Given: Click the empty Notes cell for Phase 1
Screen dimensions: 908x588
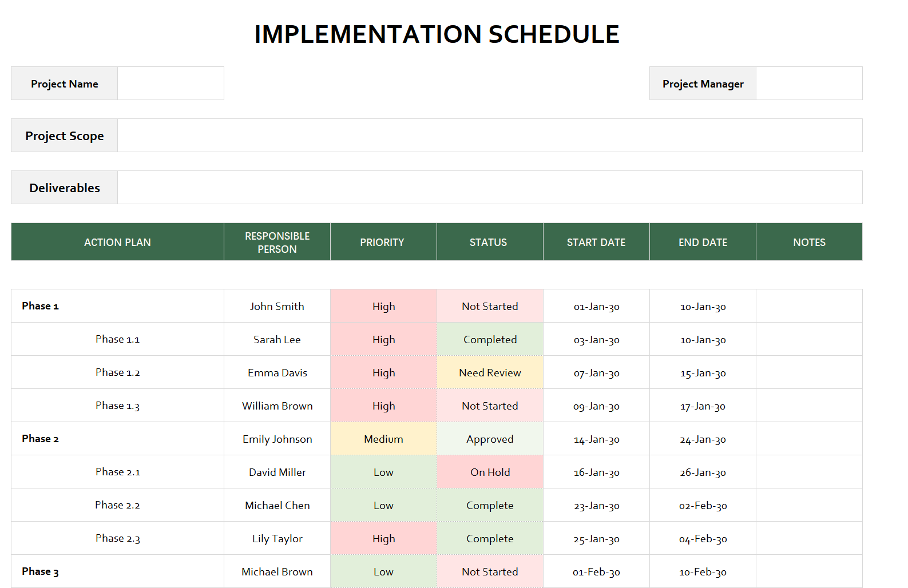Looking at the screenshot, I should click(809, 306).
